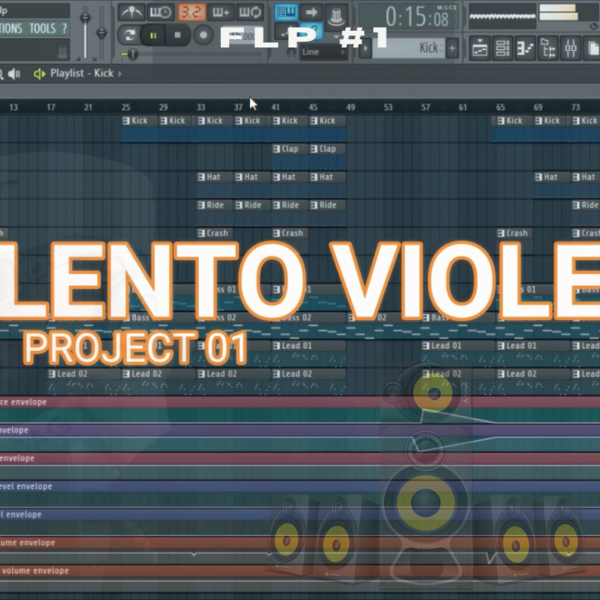Adjust the master volume slider
The image size is (600, 600).
pyautogui.click(x=85, y=32)
